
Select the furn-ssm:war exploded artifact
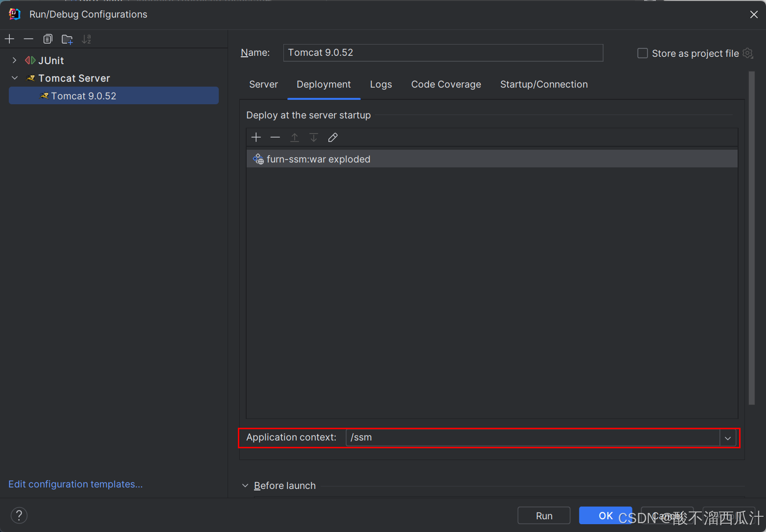coord(318,159)
